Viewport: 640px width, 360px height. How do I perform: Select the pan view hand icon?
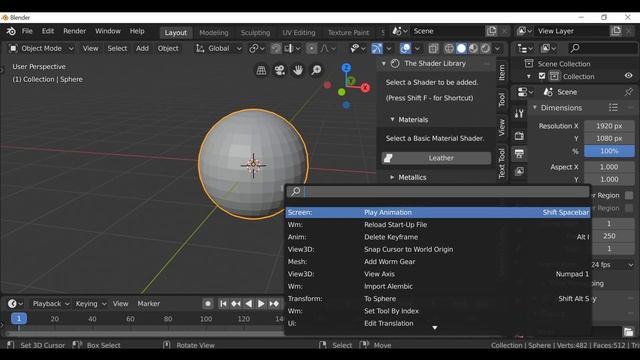click(298, 70)
